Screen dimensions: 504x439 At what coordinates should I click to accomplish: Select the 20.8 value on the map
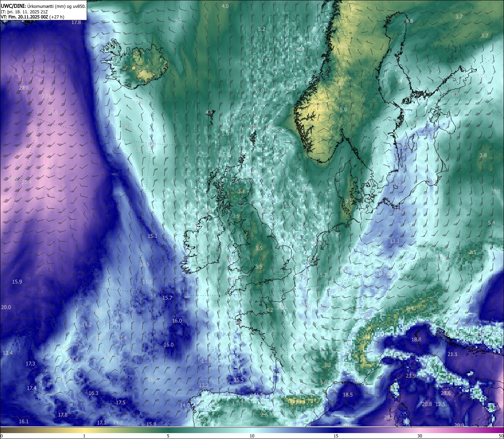tap(427, 404)
